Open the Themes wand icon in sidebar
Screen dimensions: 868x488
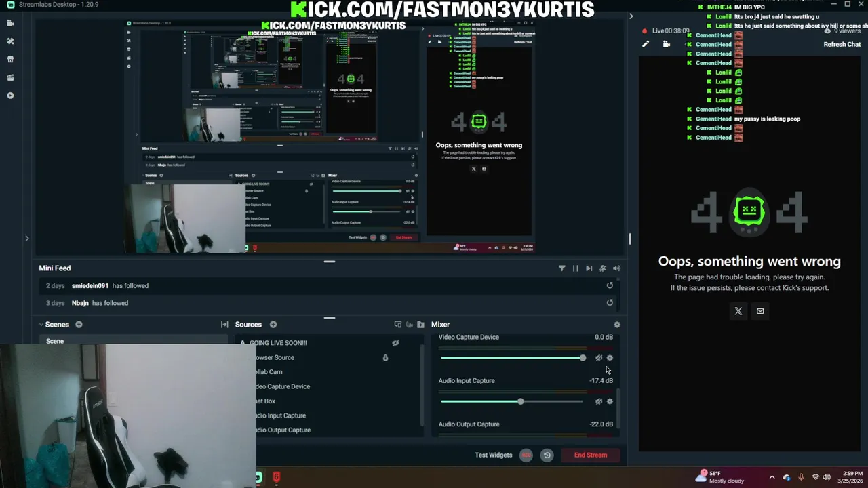tap(10, 41)
